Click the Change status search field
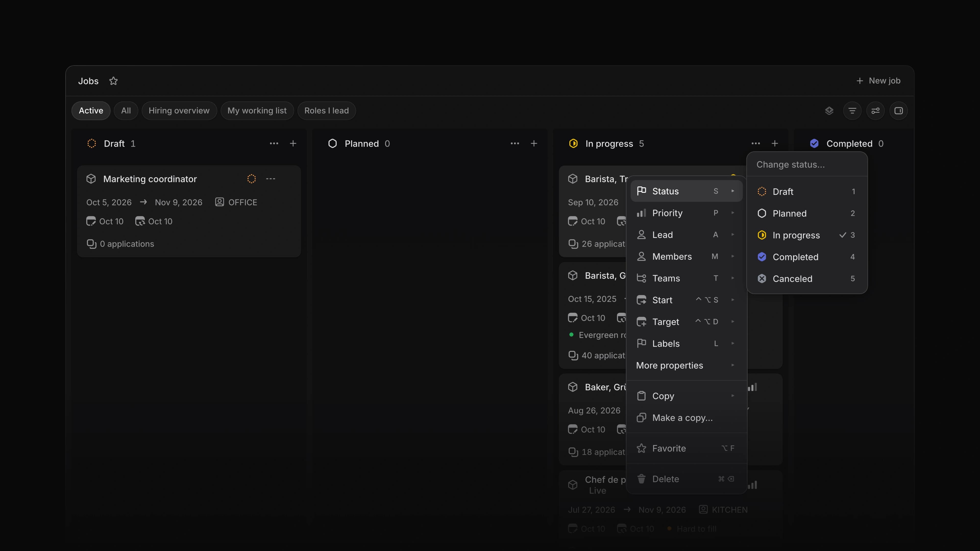Viewport: 980px width, 551px height. (807, 165)
